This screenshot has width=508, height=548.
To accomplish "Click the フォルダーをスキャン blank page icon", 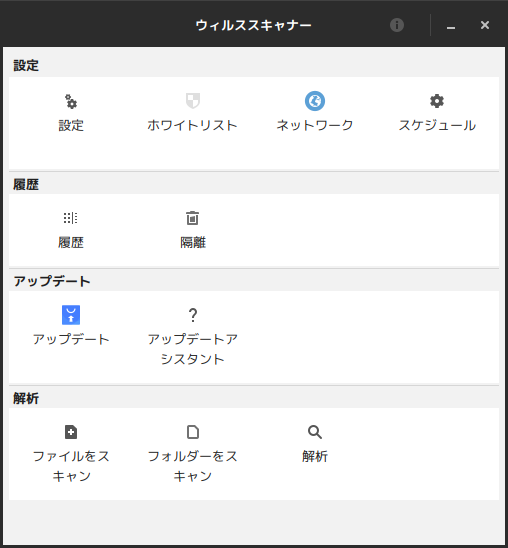I will coord(193,432).
